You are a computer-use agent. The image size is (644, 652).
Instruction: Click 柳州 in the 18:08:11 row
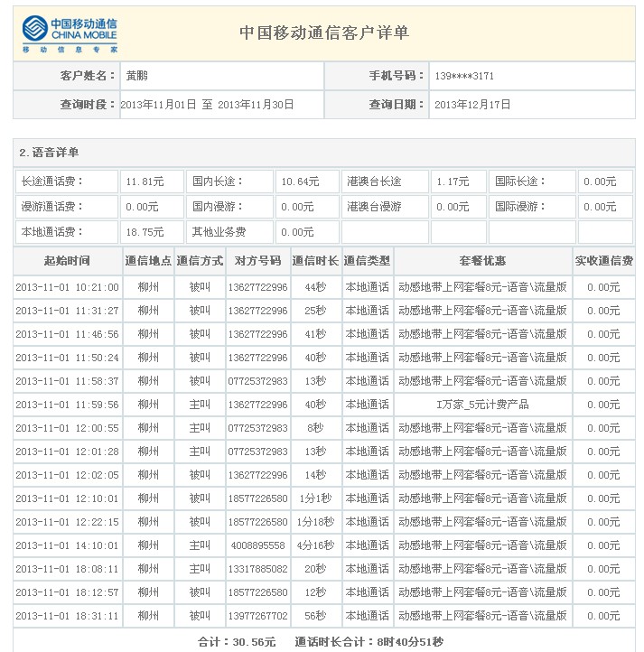tap(148, 569)
